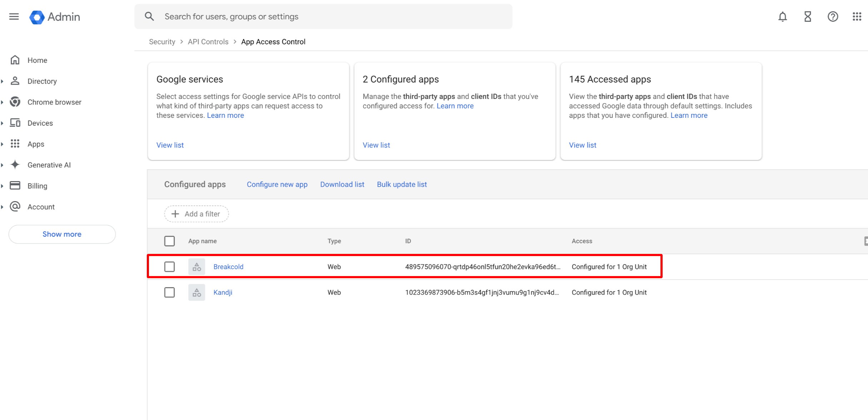Click the Apps grid icon in sidebar

click(x=15, y=144)
